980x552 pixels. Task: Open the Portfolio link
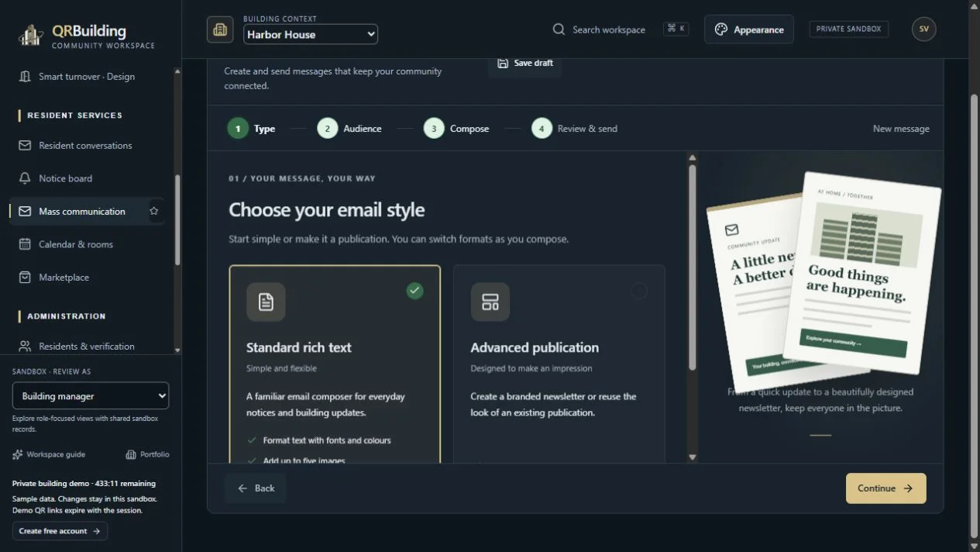coord(147,454)
